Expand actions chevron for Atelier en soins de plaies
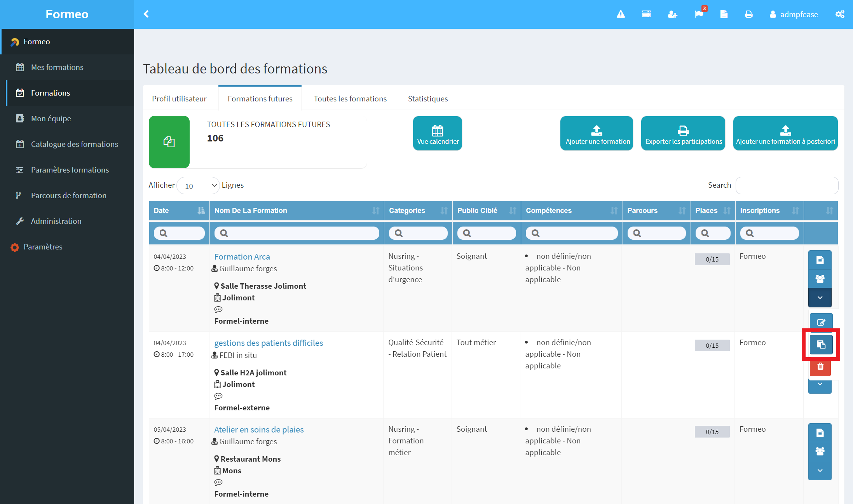Viewport: 853px width, 504px height. click(820, 471)
